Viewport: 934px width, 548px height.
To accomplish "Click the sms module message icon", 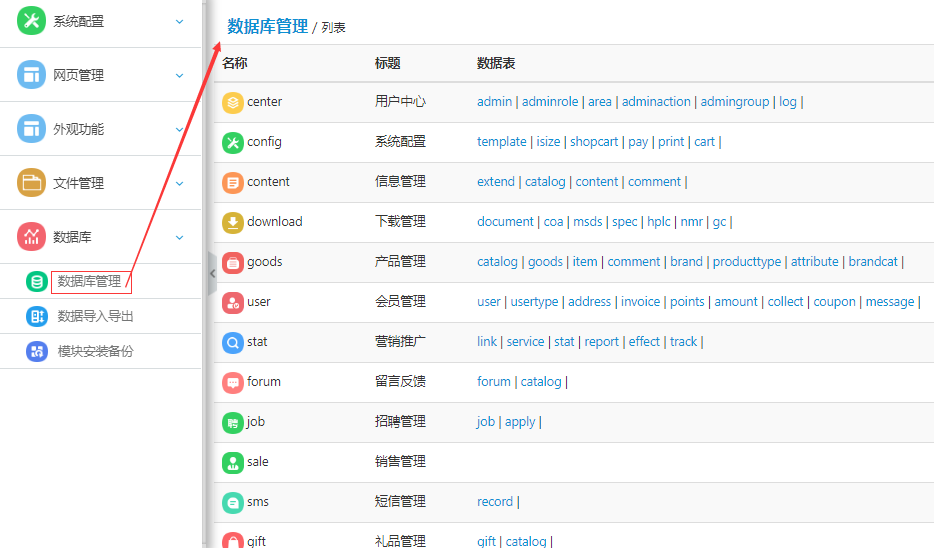I will [x=233, y=502].
